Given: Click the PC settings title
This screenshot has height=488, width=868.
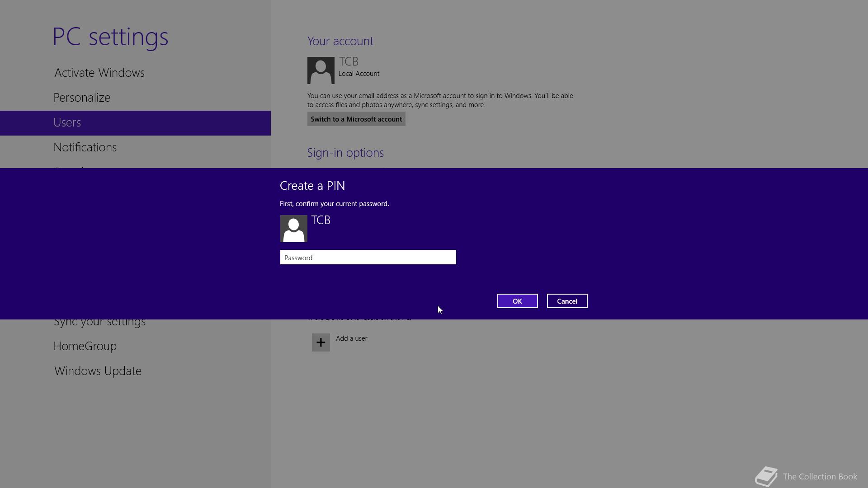Looking at the screenshot, I should tap(111, 37).
